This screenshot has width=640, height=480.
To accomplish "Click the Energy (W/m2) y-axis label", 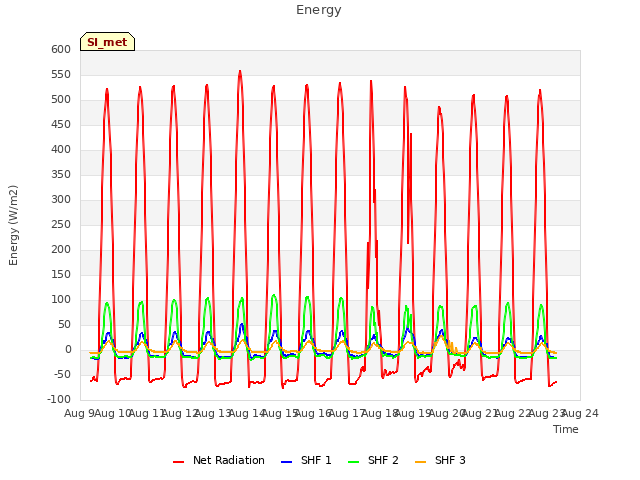I will [13, 225].
